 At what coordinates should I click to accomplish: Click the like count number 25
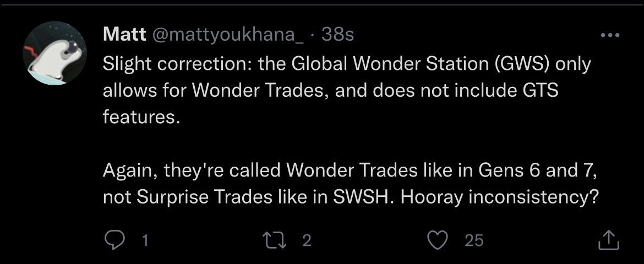tap(474, 240)
